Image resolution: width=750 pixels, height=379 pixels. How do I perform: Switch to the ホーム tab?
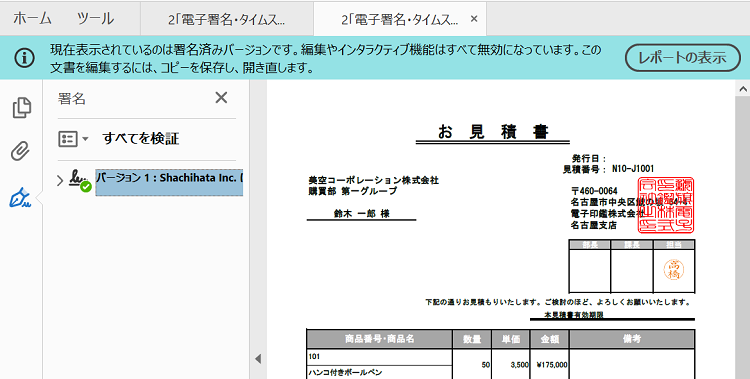click(32, 19)
